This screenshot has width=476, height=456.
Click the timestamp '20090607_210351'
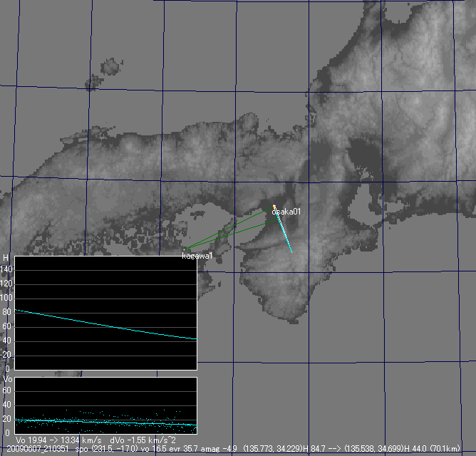tap(38, 449)
